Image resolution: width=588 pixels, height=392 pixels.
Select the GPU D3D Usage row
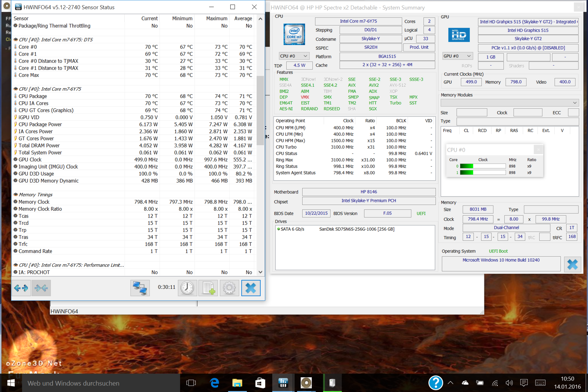(133, 173)
